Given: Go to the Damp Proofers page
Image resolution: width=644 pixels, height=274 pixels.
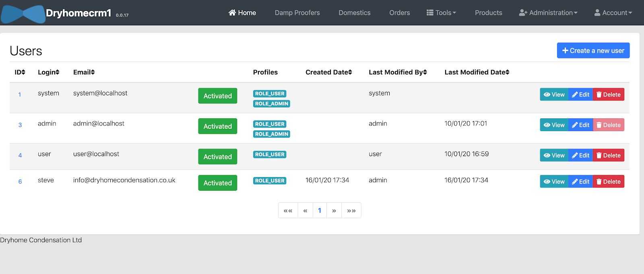Looking at the screenshot, I should point(297,13).
